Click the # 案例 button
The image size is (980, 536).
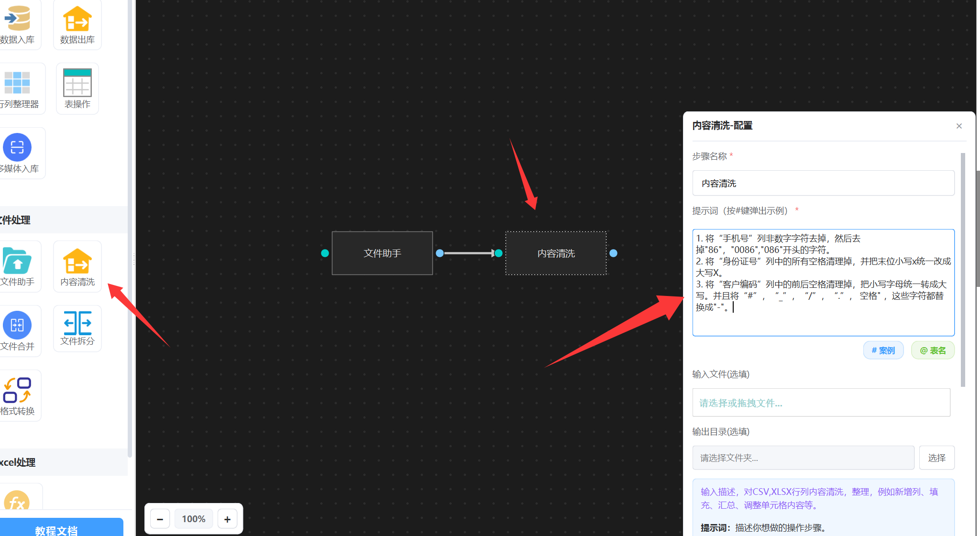883,350
